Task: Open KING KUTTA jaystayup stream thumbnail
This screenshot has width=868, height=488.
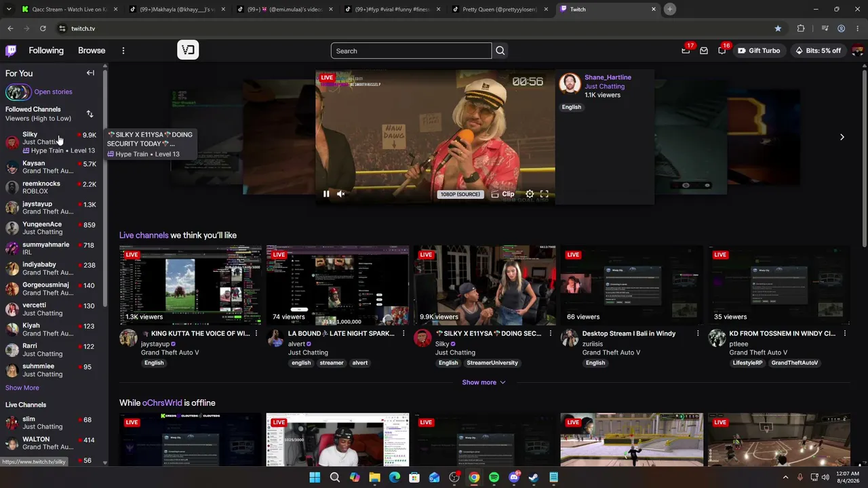Action: [x=191, y=285]
